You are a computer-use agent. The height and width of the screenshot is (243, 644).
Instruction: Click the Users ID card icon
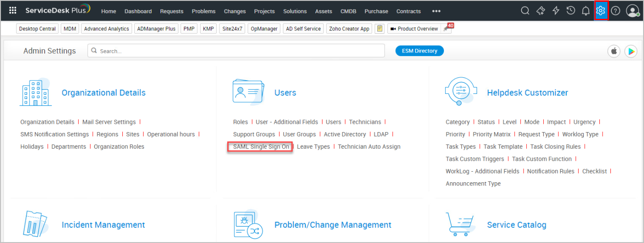[x=248, y=91]
